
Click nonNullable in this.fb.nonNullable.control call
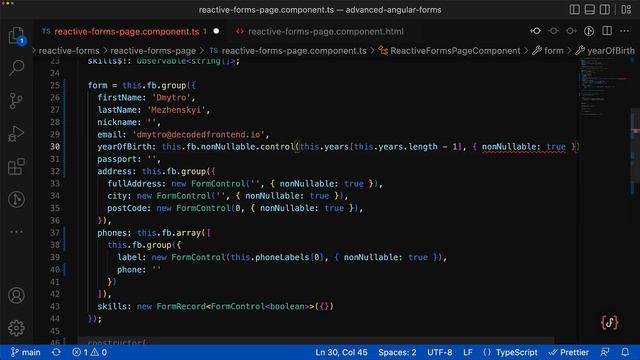pos(228,147)
